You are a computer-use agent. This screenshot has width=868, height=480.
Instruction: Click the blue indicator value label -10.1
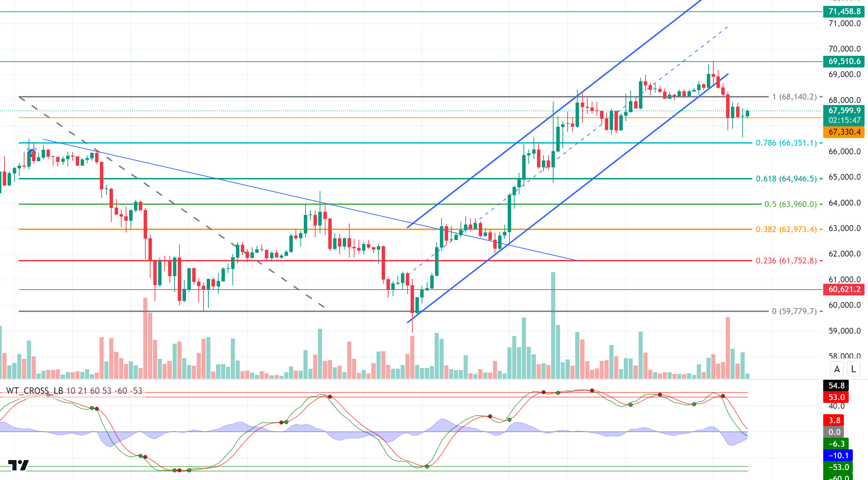pyautogui.click(x=838, y=455)
